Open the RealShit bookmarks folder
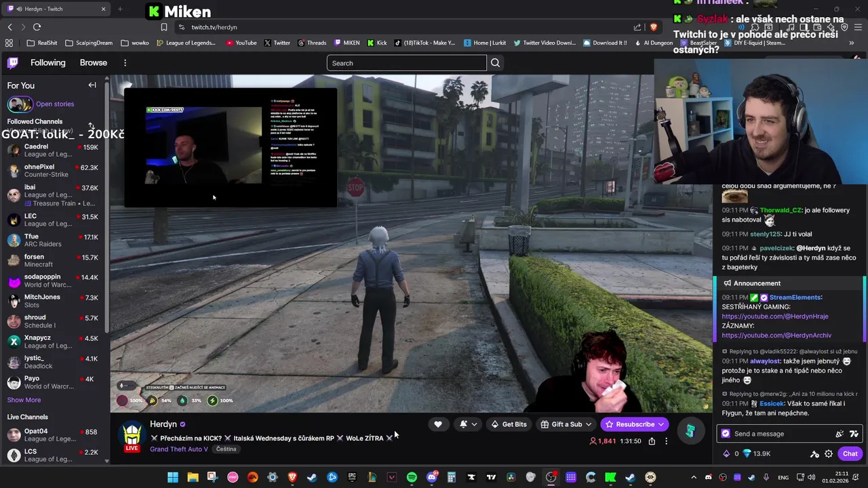The image size is (868, 488). pyautogui.click(x=42, y=43)
